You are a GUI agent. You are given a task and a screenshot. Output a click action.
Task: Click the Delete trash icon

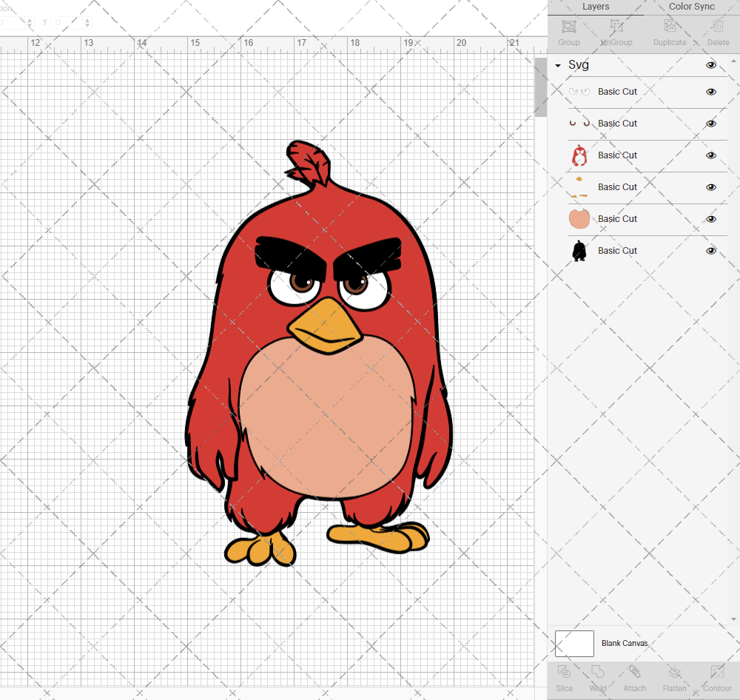pos(718,27)
